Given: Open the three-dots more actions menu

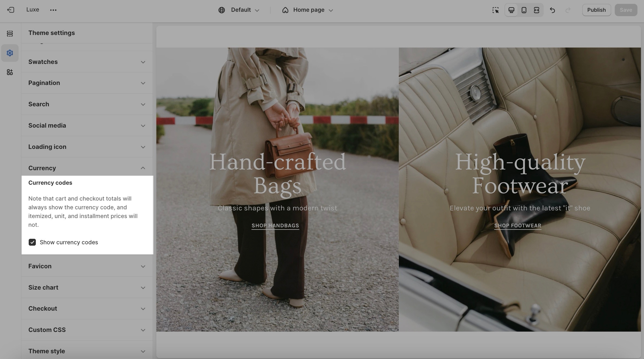Looking at the screenshot, I should pos(53,10).
